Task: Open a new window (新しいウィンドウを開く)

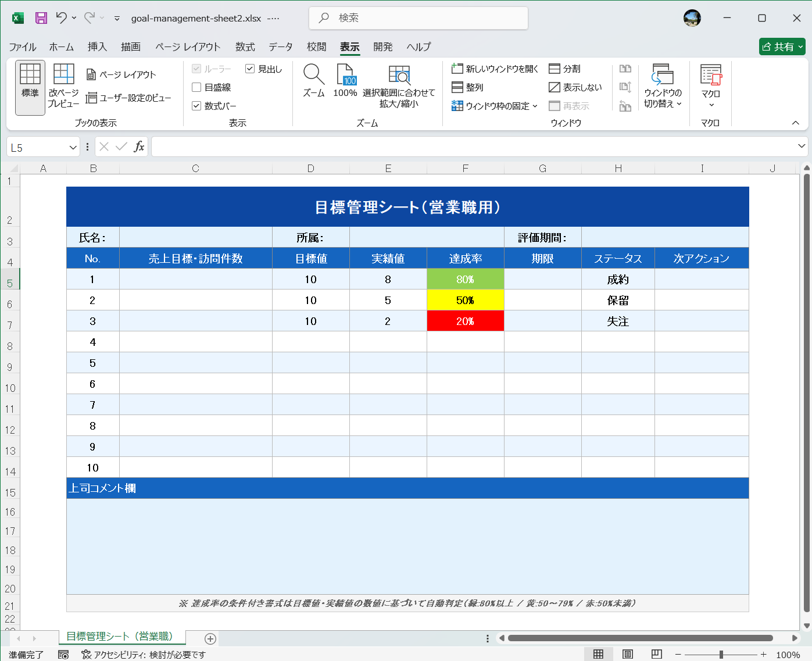Action: tap(495, 69)
